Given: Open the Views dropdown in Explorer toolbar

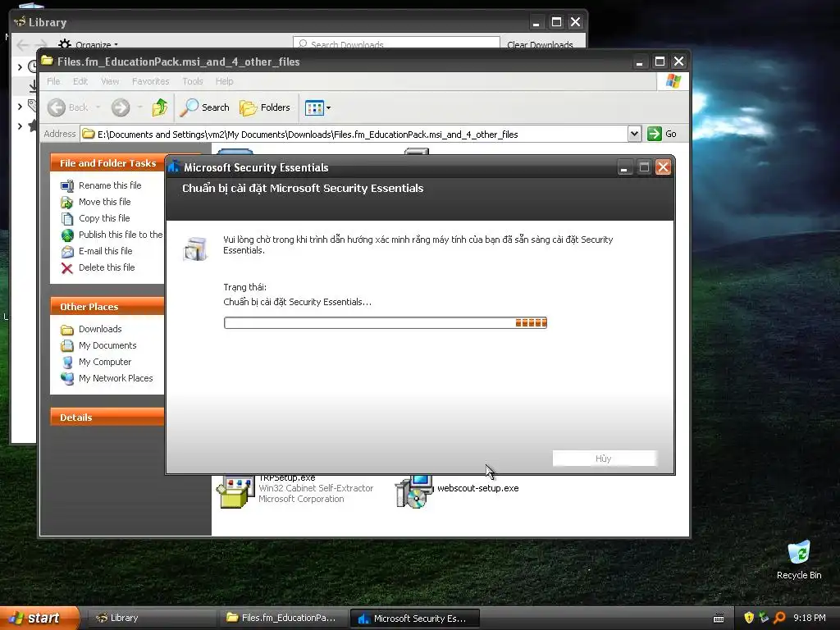Looking at the screenshot, I should (x=317, y=107).
